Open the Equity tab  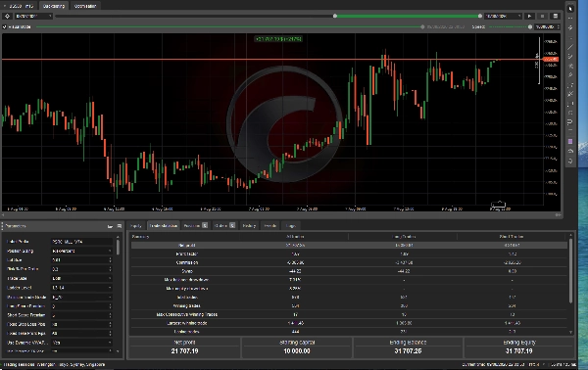point(136,225)
